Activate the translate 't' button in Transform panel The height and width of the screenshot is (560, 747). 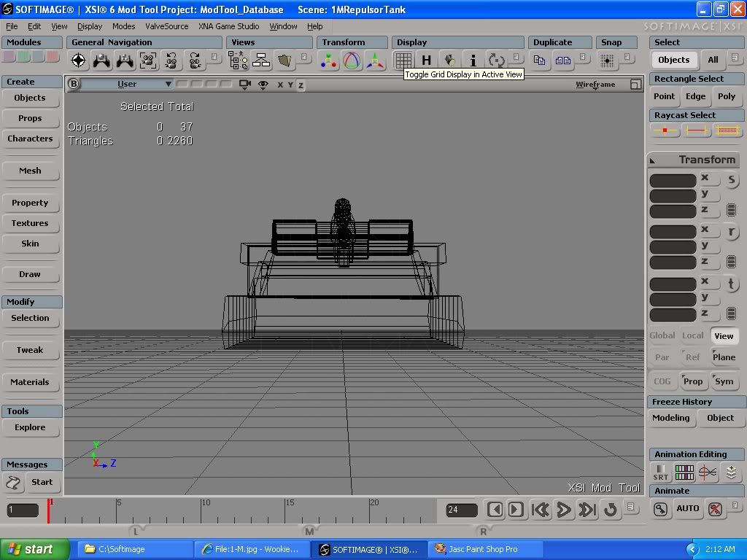coord(731,284)
